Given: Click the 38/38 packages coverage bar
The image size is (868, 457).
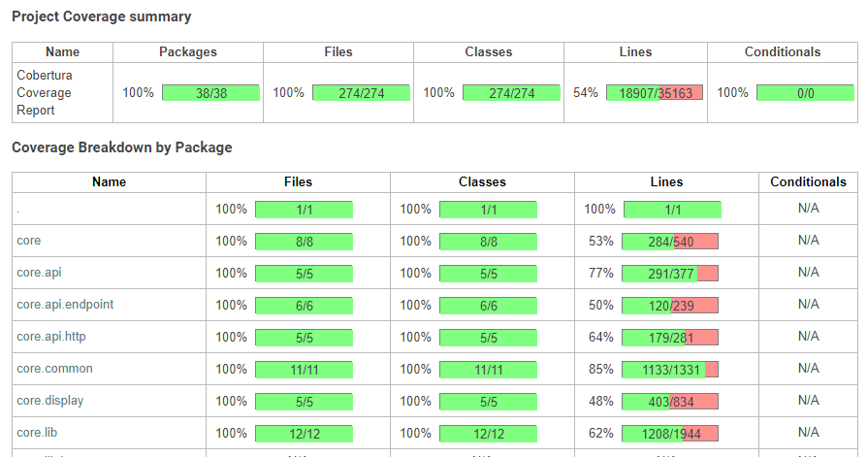Looking at the screenshot, I should tap(210, 93).
